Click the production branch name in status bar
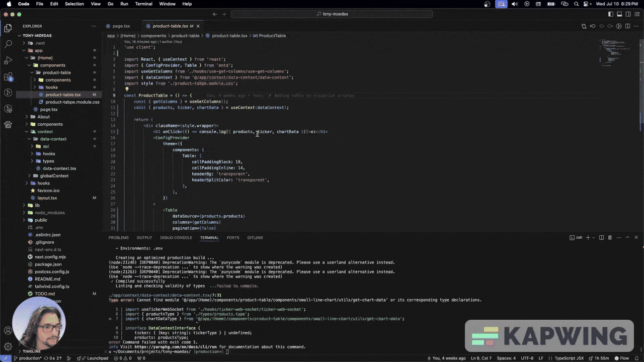The width and height of the screenshot is (644, 362). click(x=29, y=358)
